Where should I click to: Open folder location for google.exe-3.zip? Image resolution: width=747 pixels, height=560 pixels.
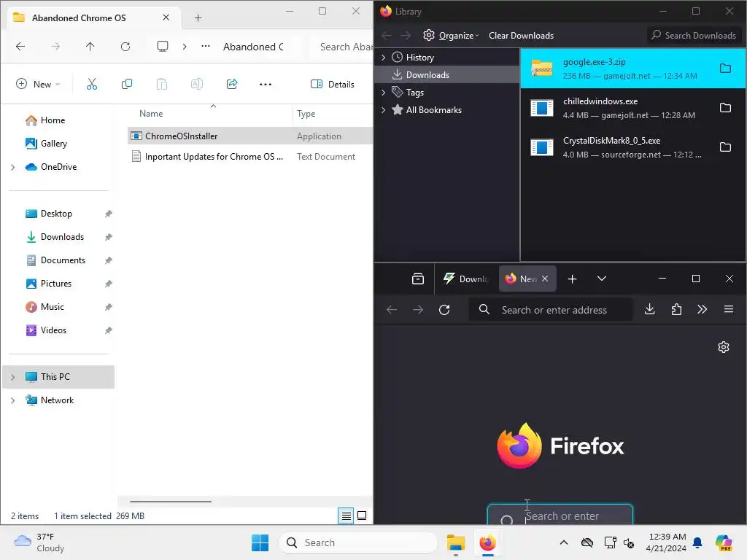tap(725, 69)
